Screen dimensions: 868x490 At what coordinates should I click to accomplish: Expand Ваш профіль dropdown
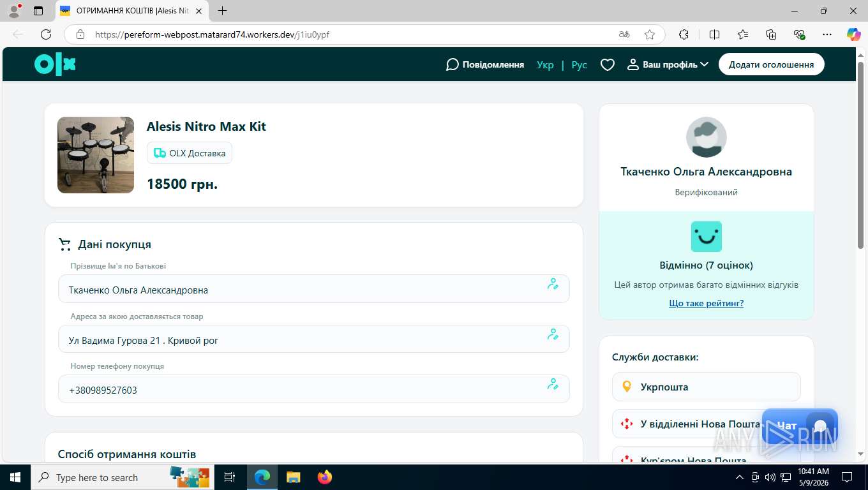coord(668,64)
